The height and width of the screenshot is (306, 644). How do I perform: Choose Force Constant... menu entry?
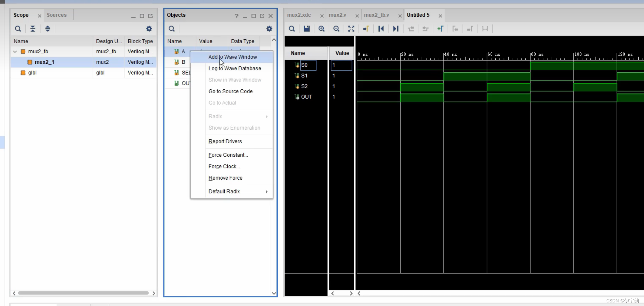(232, 155)
